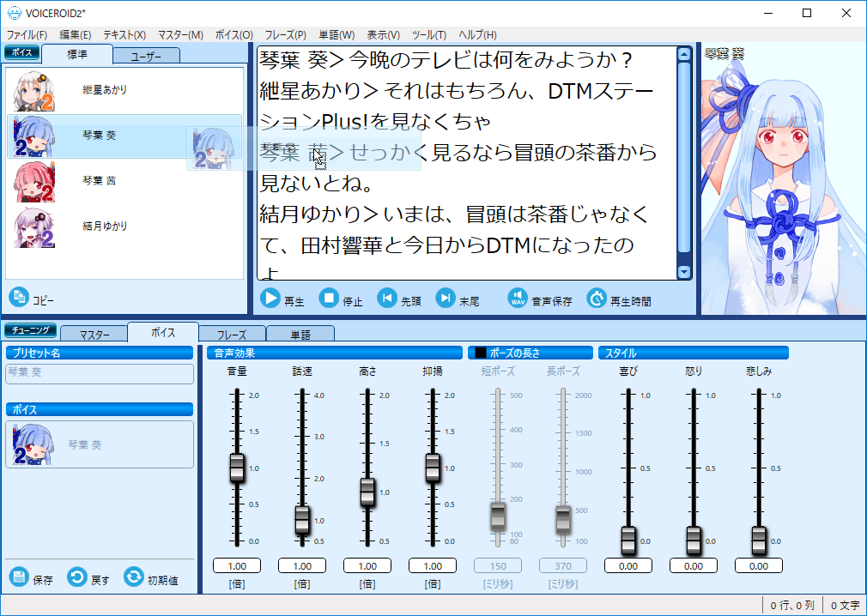Switch to the マスター tuning tab
The height and width of the screenshot is (616, 867).
(x=94, y=335)
